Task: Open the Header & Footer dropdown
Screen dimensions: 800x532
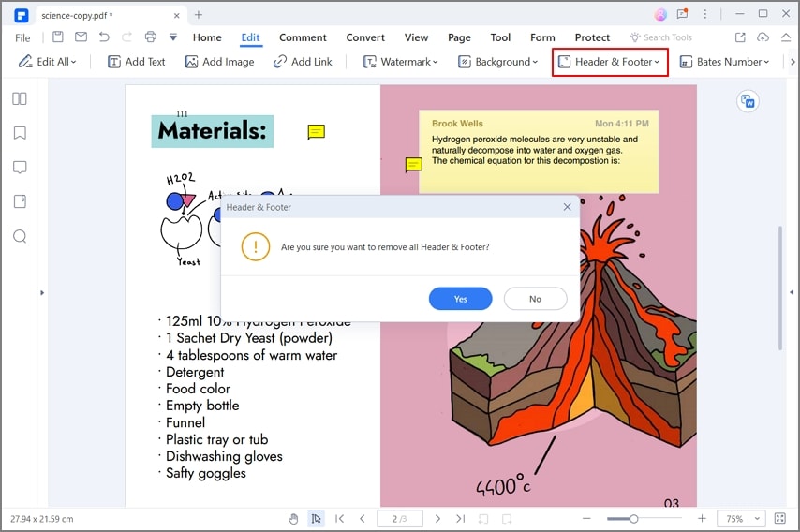Action: click(x=610, y=62)
